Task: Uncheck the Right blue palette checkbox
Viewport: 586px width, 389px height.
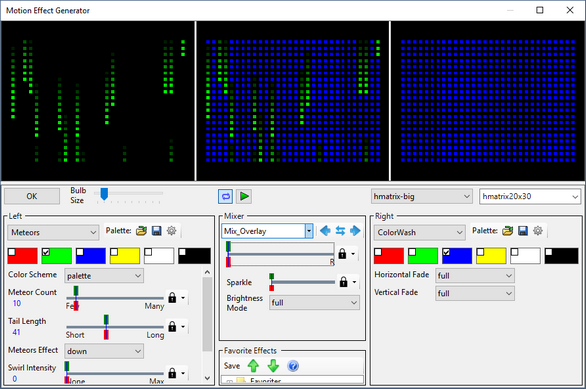Action: 446,252
